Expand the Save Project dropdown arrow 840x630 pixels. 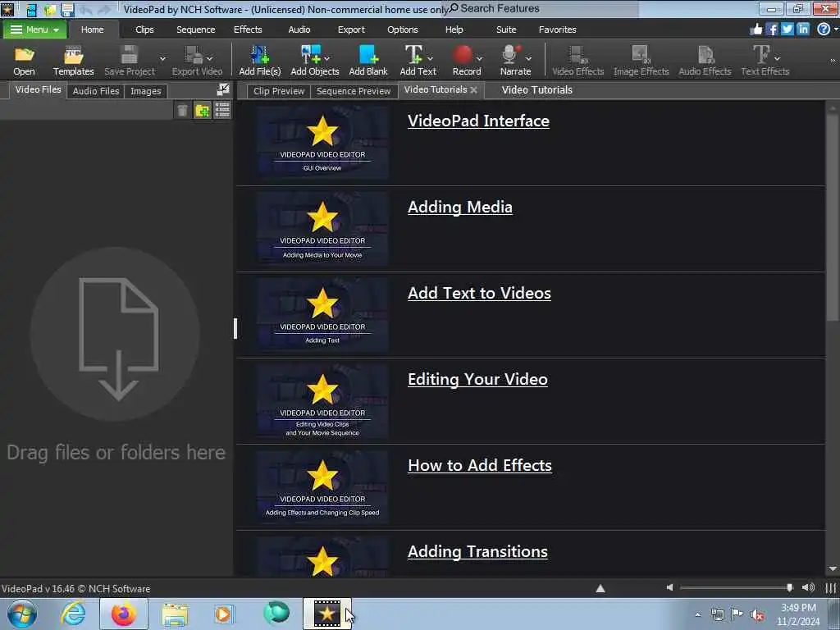click(x=162, y=58)
